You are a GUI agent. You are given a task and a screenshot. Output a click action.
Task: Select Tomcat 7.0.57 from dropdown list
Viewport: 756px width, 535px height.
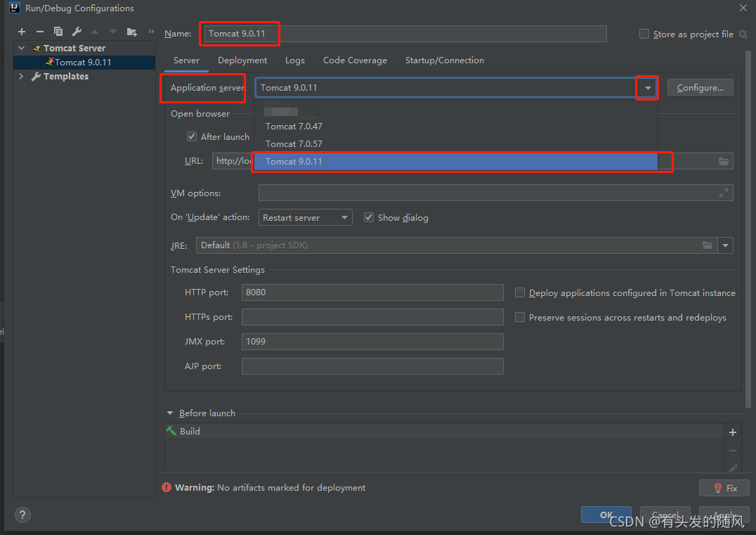pos(455,143)
